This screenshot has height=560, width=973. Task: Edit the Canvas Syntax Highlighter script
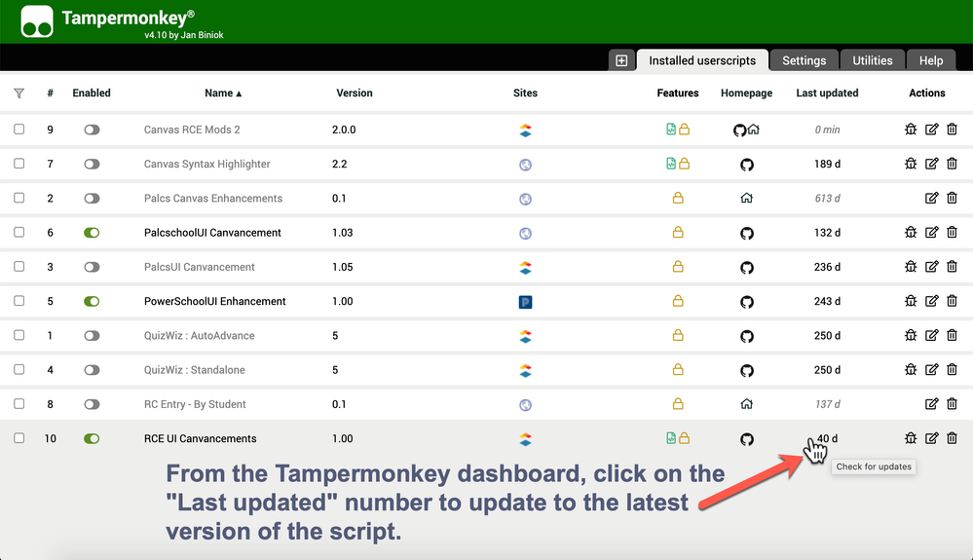[931, 164]
